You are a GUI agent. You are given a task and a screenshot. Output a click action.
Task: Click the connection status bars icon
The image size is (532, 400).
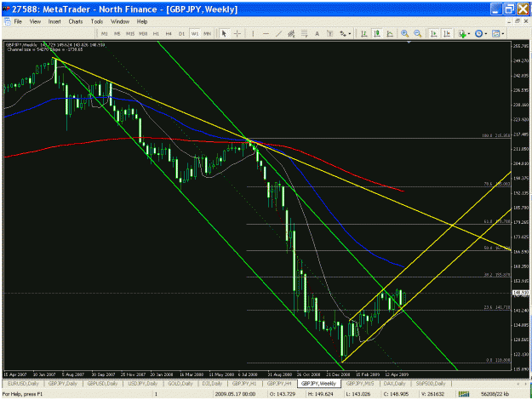(463, 394)
